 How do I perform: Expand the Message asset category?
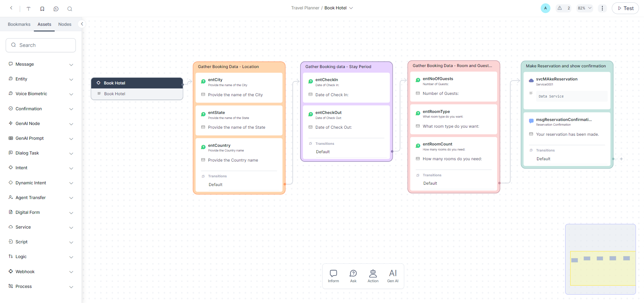[x=71, y=64]
